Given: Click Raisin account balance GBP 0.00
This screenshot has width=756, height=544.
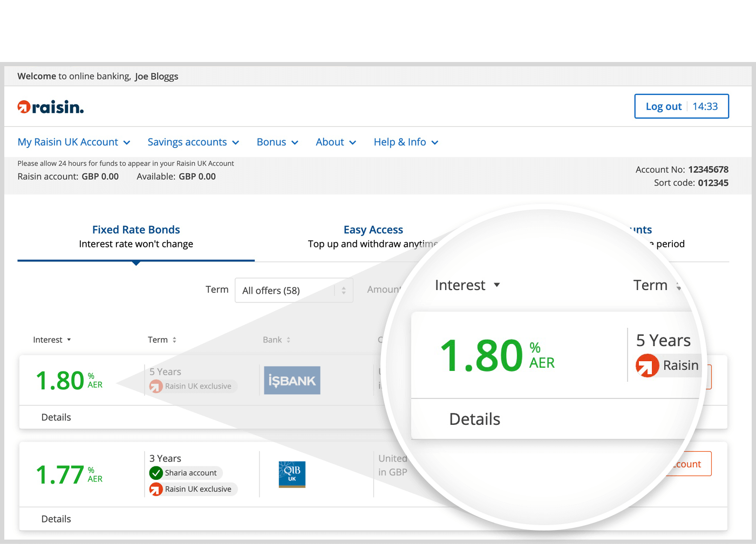Looking at the screenshot, I should 100,176.
